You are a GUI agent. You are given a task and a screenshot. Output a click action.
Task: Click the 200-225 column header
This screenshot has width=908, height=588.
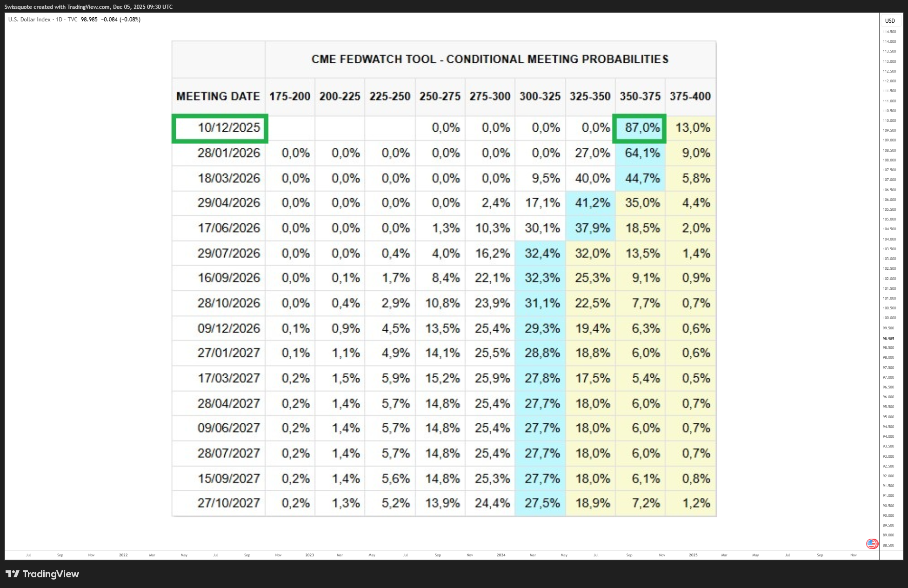point(340,96)
